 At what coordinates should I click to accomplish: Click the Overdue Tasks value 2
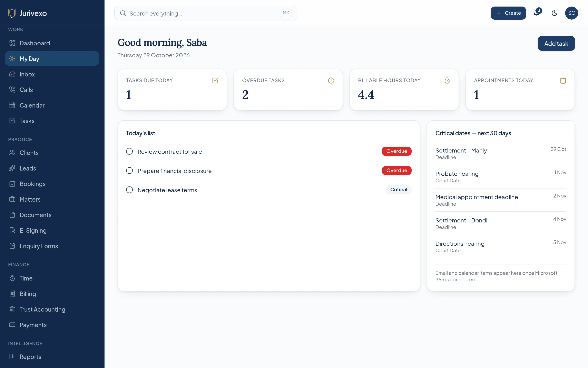tap(245, 95)
